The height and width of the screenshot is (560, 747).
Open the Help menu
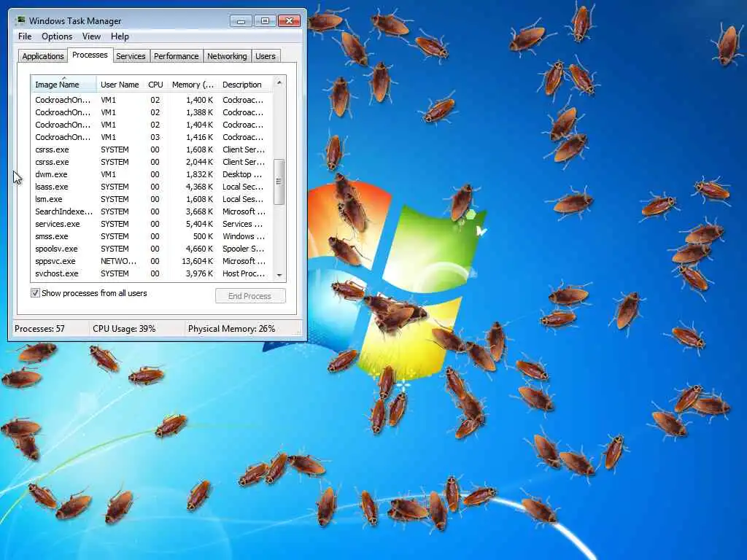(120, 36)
